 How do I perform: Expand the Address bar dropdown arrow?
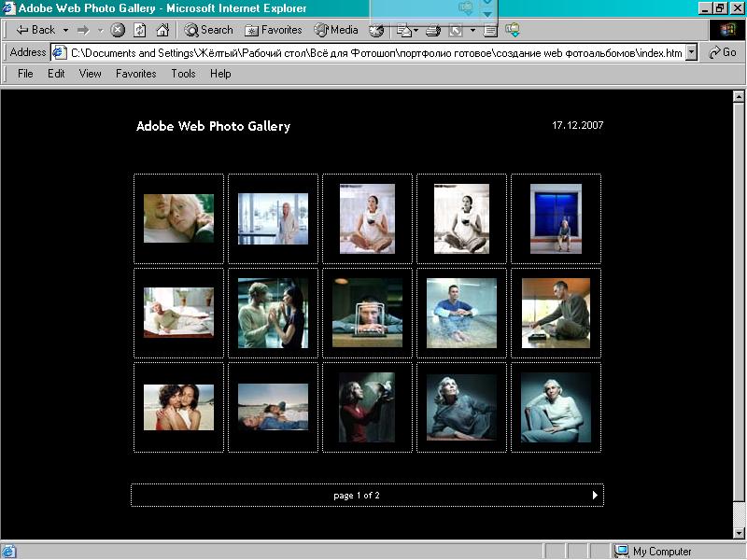pos(692,52)
